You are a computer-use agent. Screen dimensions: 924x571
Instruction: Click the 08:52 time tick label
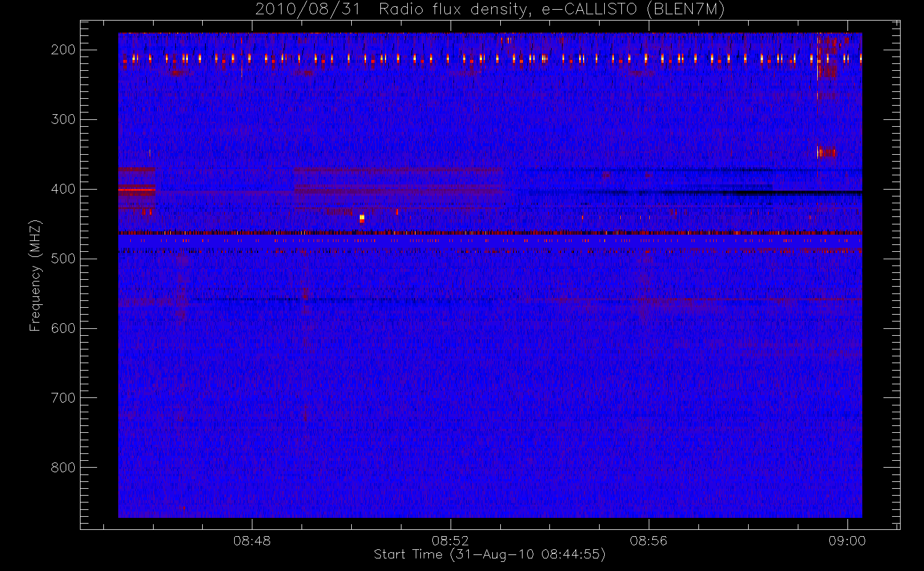[x=450, y=541]
